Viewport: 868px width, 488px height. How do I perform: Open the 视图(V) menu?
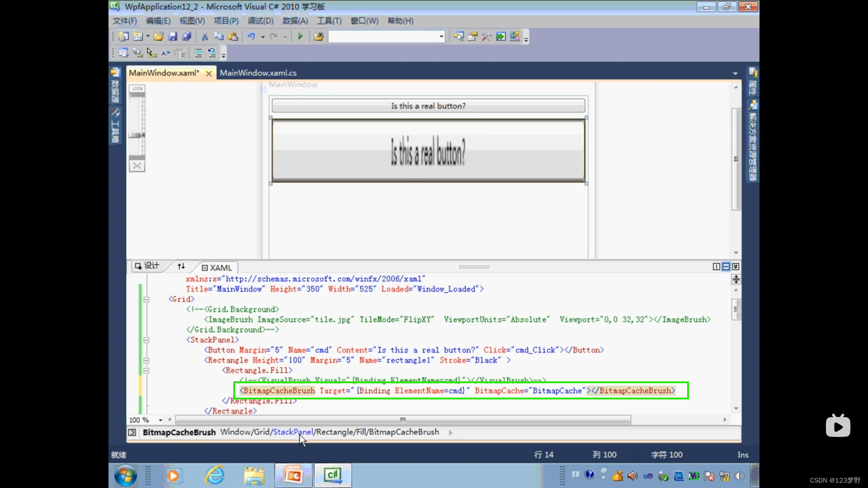[x=192, y=21]
